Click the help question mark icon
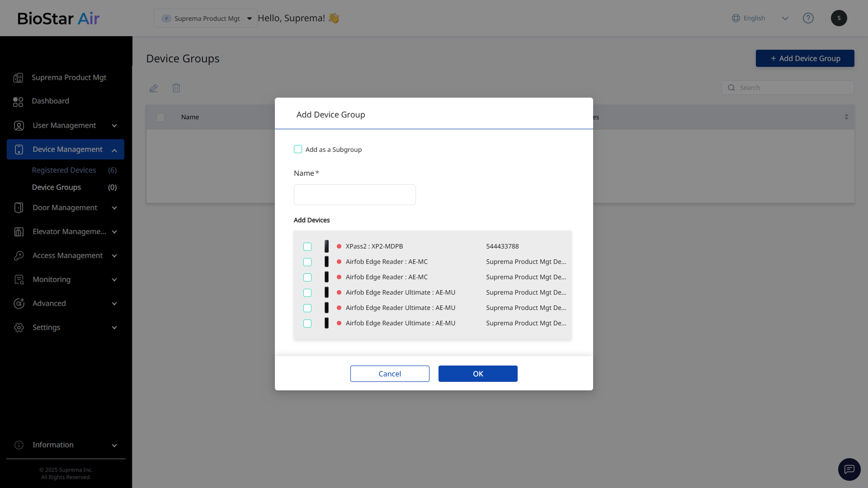The image size is (868, 488). [x=808, y=18]
